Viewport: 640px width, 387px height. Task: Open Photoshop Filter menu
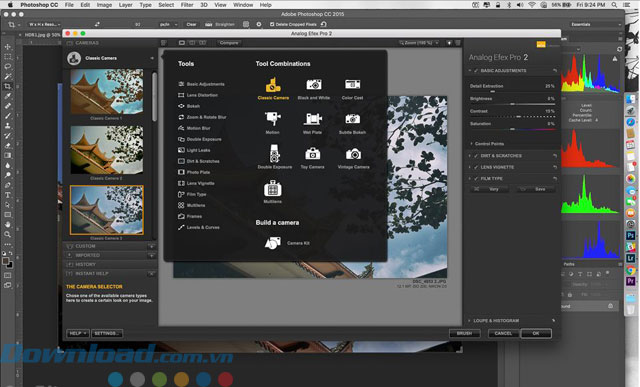point(187,5)
